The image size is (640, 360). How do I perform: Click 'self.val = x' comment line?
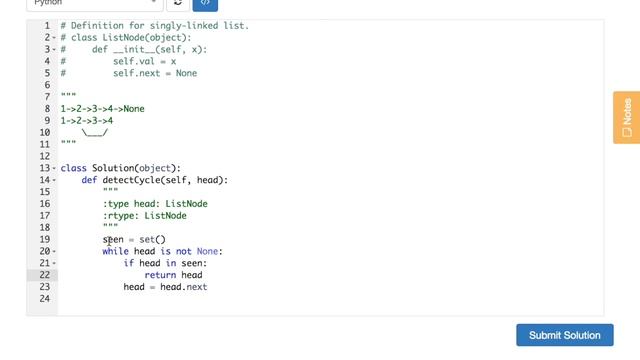tap(144, 62)
